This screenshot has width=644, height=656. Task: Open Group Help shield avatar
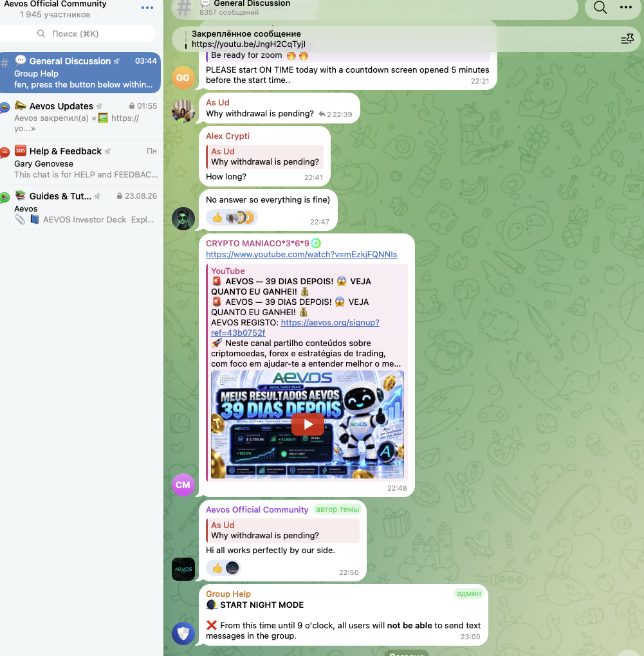(183, 634)
